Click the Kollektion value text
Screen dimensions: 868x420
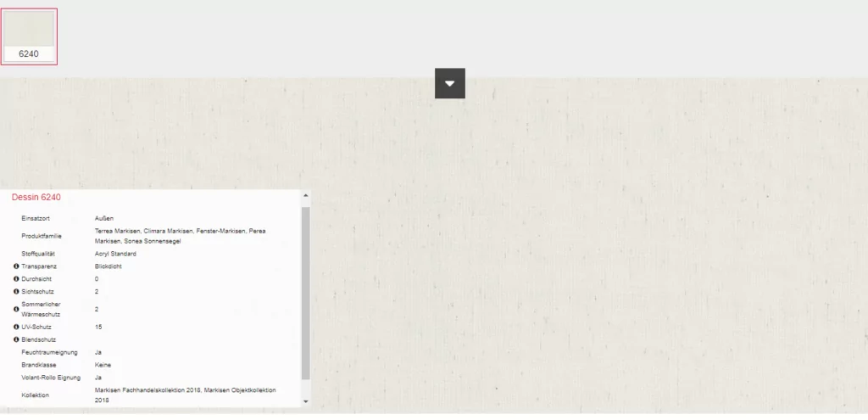(x=185, y=395)
